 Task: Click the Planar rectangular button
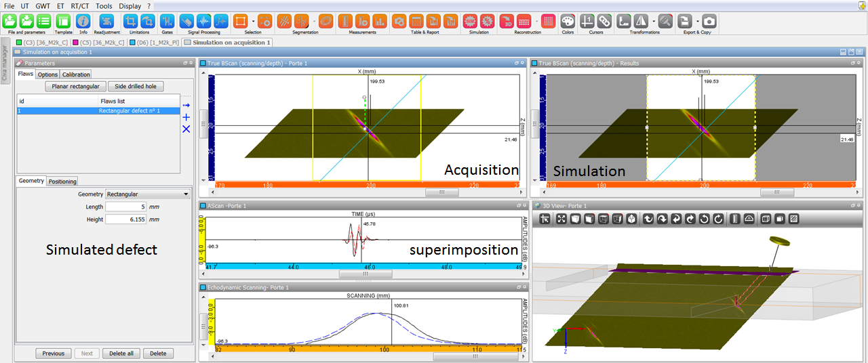(x=76, y=86)
